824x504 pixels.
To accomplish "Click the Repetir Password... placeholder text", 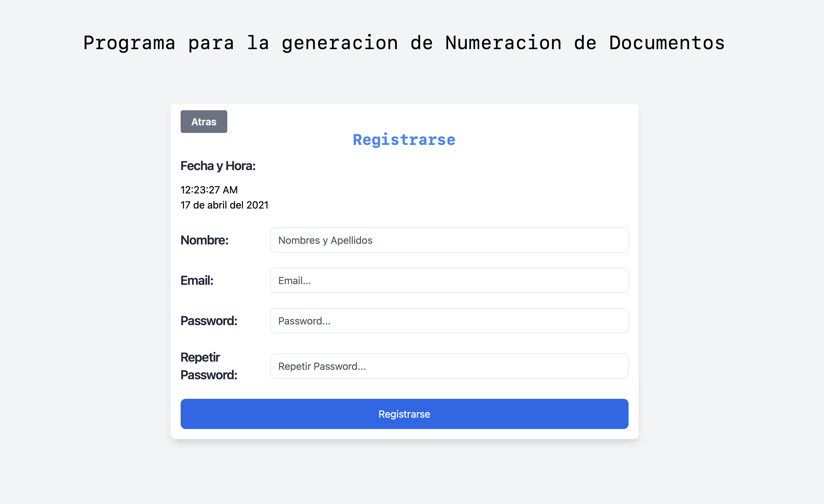I will point(322,366).
